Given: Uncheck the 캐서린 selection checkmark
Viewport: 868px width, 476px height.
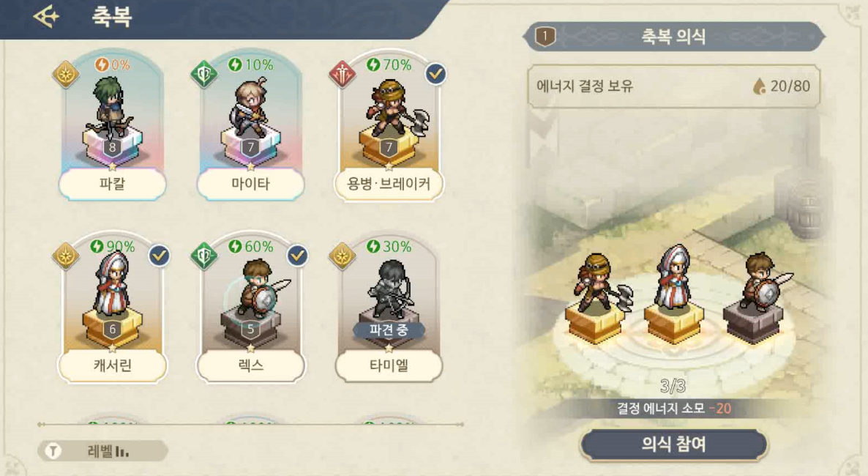Looking at the screenshot, I should (x=159, y=256).
